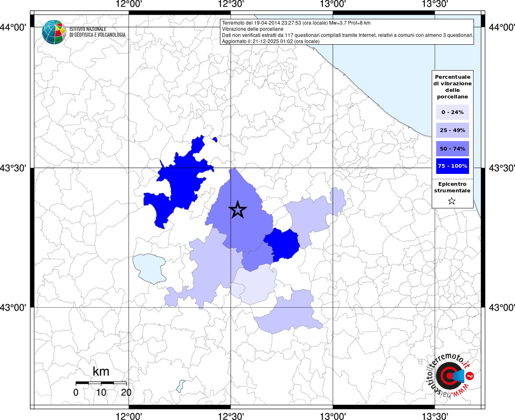515x420 pixels.
Task: Click the right axis label 43°30'
Action: click(502, 168)
